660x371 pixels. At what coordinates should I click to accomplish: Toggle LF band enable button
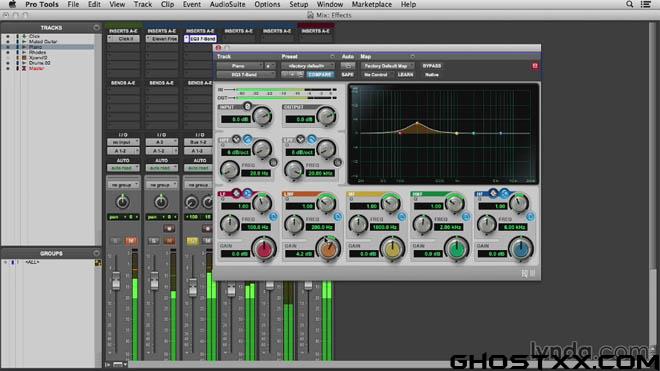pyautogui.click(x=273, y=217)
